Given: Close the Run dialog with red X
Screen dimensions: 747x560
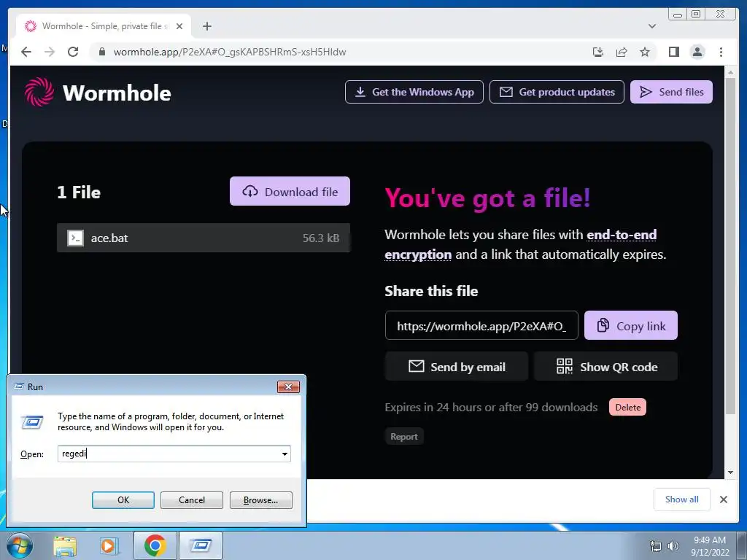Looking at the screenshot, I should [288, 386].
